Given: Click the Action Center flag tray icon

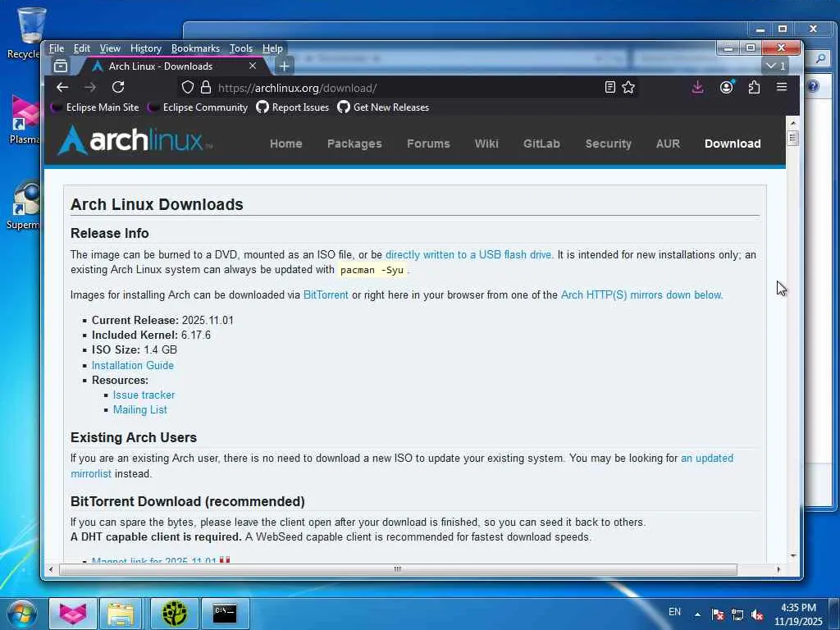Looking at the screenshot, I should tap(718, 614).
